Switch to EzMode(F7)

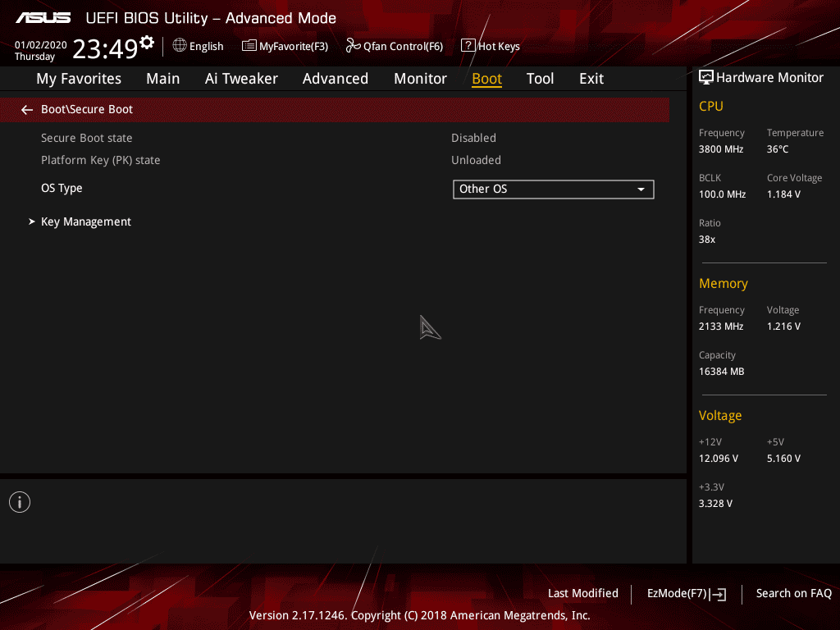[x=687, y=594]
